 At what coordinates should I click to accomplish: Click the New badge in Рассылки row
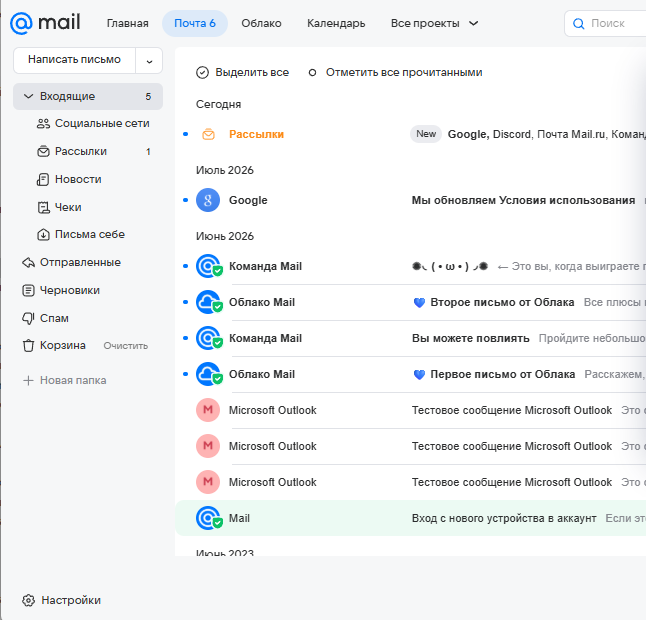click(x=426, y=134)
